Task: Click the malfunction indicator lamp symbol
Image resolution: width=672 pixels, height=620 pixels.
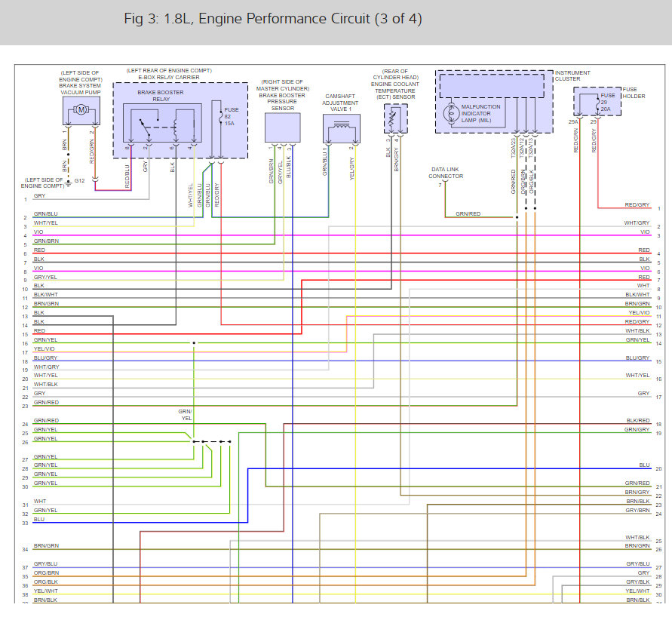Action: 451,114
